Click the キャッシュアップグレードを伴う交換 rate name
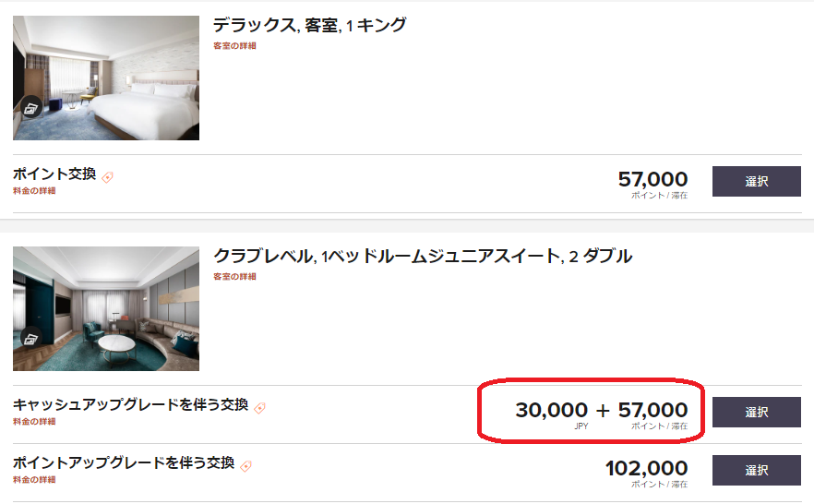This screenshot has width=814, height=504. tap(130, 404)
